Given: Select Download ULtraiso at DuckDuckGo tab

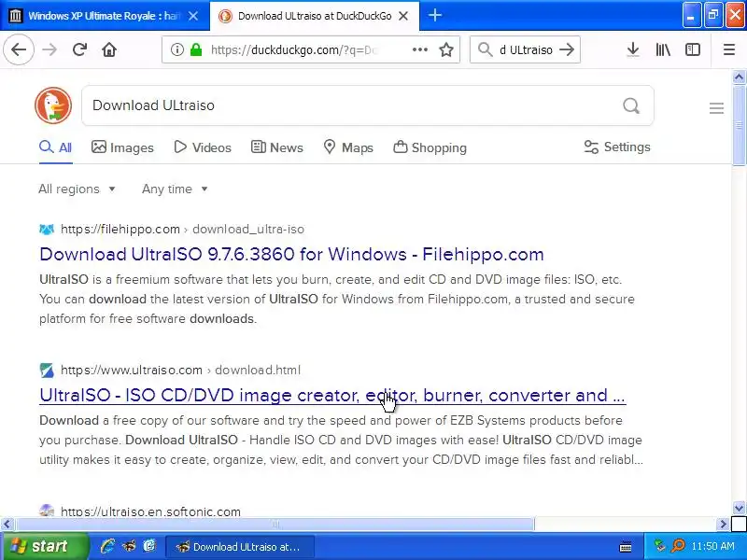Looking at the screenshot, I should 315,16.
